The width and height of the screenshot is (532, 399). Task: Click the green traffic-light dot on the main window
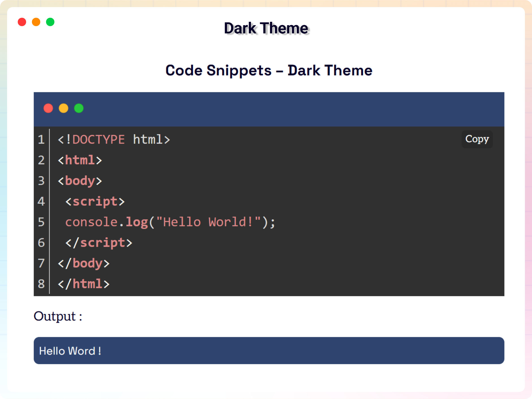coord(50,22)
